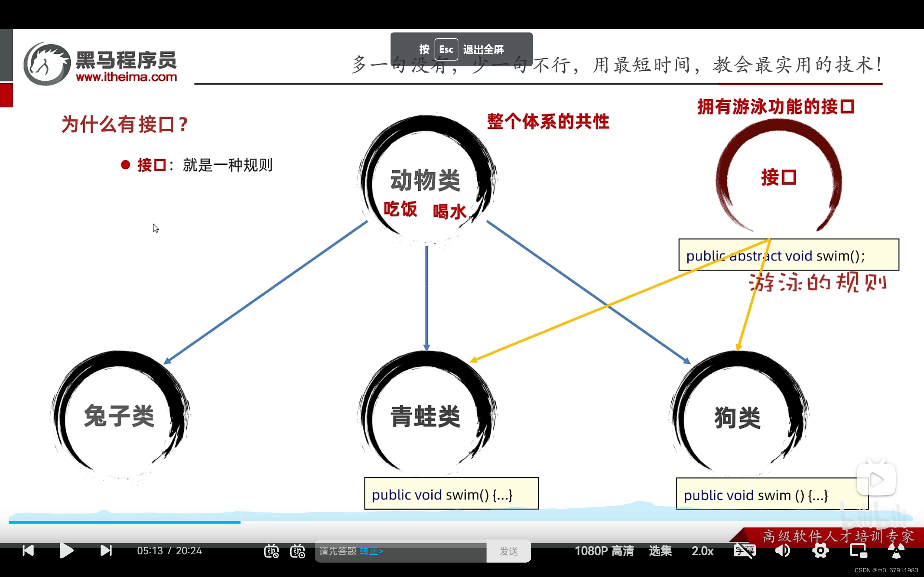The image size is (924, 577).
Task: Skip to the next episode
Action: click(106, 551)
